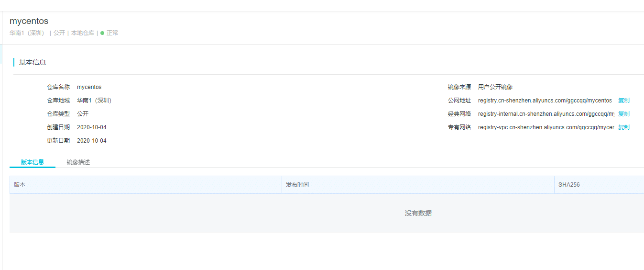The width and height of the screenshot is (644, 270).
Task: Click the mycentos page title
Action: click(29, 21)
